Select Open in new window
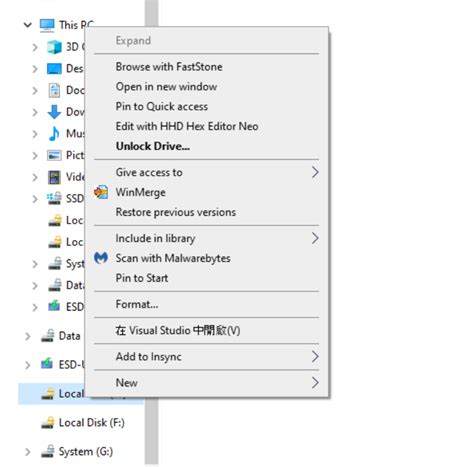This screenshot has height=467, width=474. coord(206,87)
